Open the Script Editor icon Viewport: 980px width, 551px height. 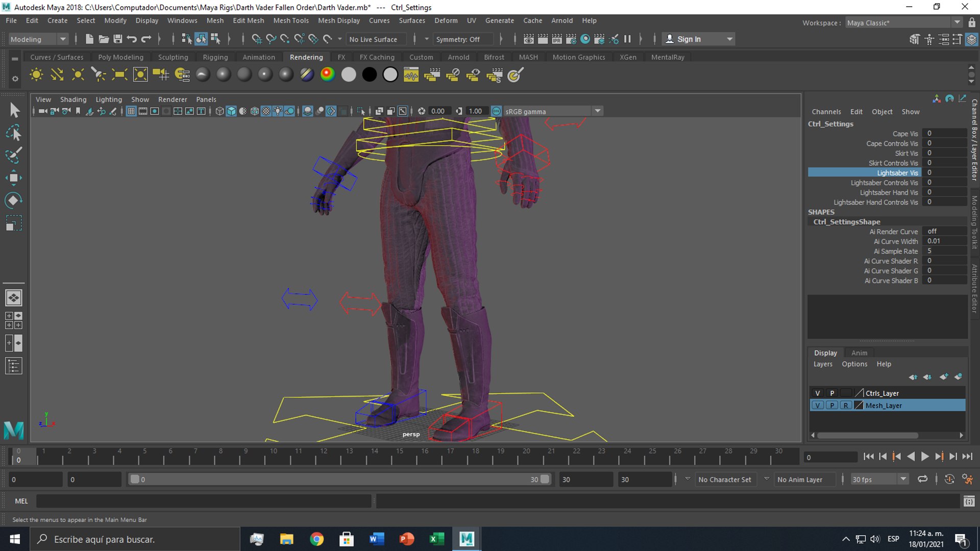tap(969, 501)
